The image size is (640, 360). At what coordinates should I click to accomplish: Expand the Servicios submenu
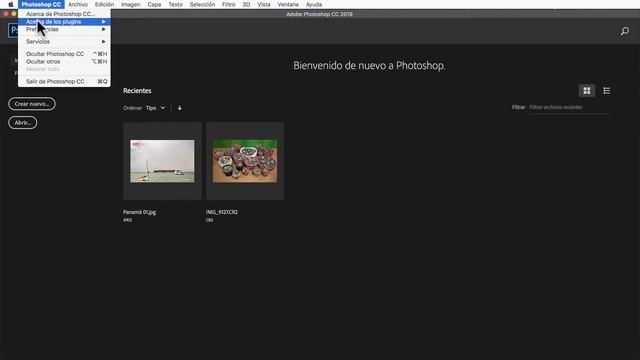pyautogui.click(x=64, y=42)
